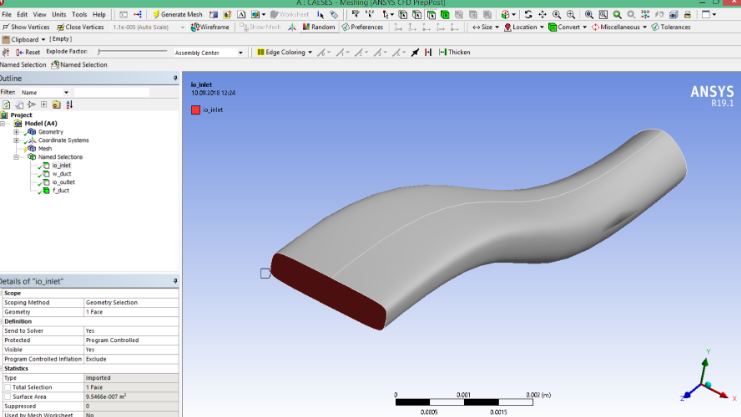Click the Named Selection toolbar button
This screenshot has height=417, width=741.
click(x=81, y=65)
